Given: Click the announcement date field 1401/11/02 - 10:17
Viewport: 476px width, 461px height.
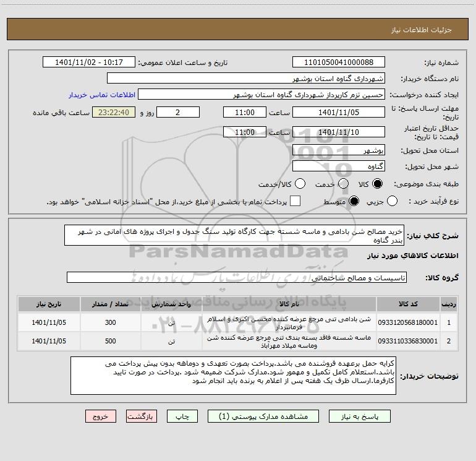Looking at the screenshot, I should click(x=89, y=62).
